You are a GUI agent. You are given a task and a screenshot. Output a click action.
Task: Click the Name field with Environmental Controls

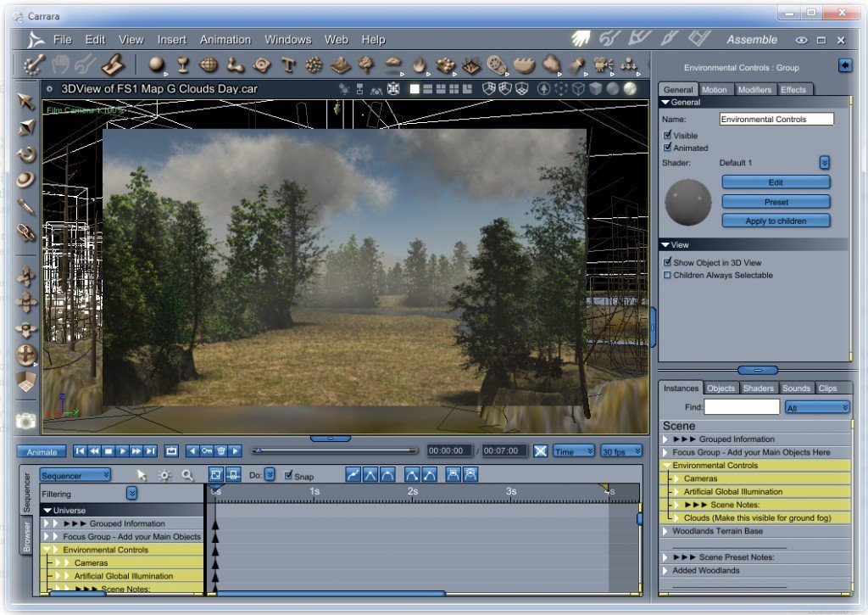(776, 119)
